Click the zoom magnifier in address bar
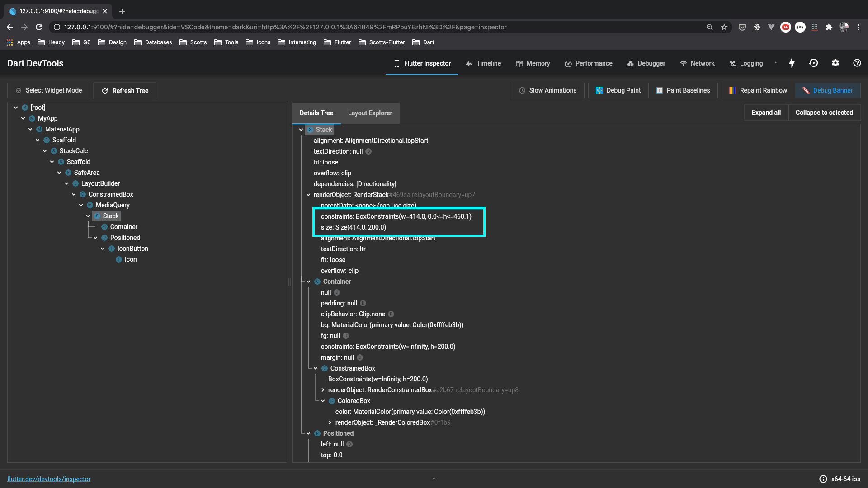Screen dimensions: 868x488 click(x=710, y=27)
